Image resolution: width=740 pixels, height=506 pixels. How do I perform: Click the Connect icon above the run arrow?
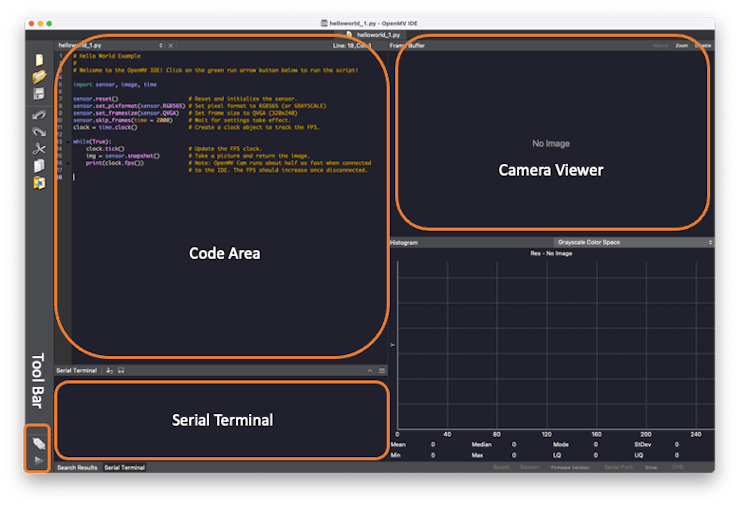click(39, 442)
